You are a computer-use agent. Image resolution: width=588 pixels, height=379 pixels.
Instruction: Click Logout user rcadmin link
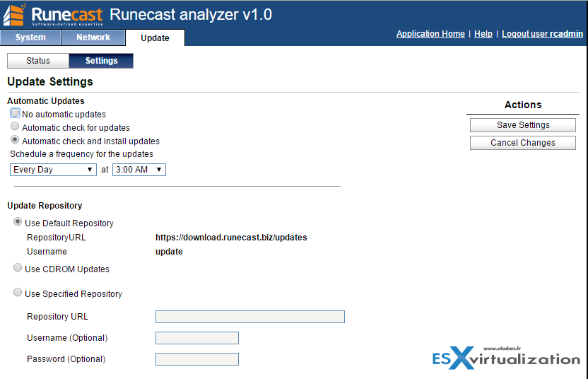[x=542, y=34]
